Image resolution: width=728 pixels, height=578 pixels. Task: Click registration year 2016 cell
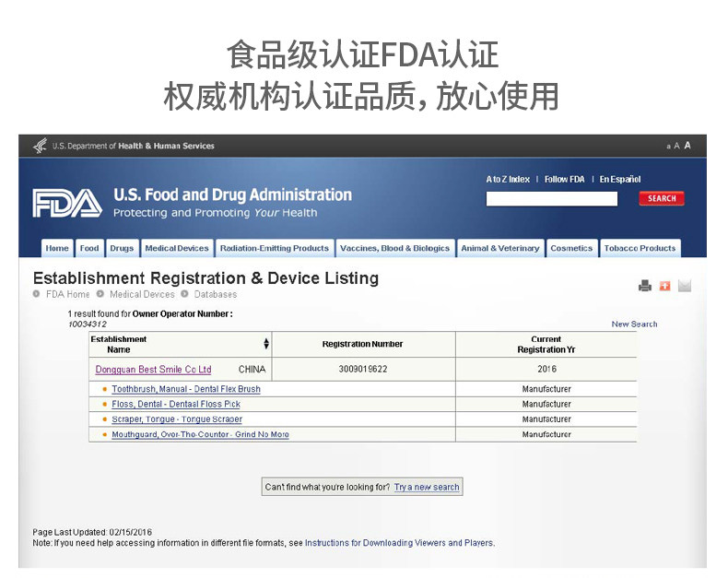click(x=546, y=369)
